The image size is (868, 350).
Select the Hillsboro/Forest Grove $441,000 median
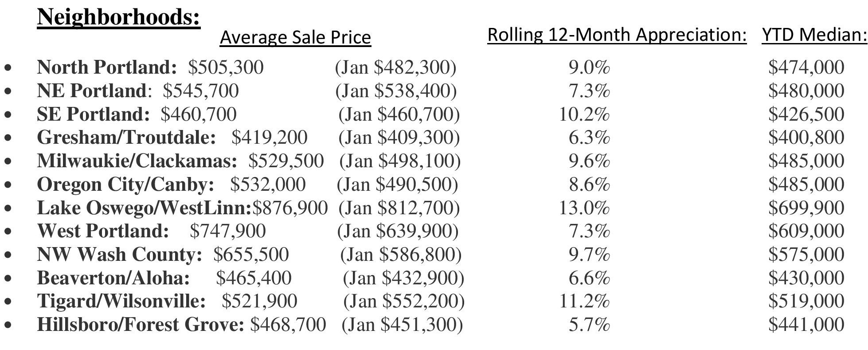coord(806,325)
